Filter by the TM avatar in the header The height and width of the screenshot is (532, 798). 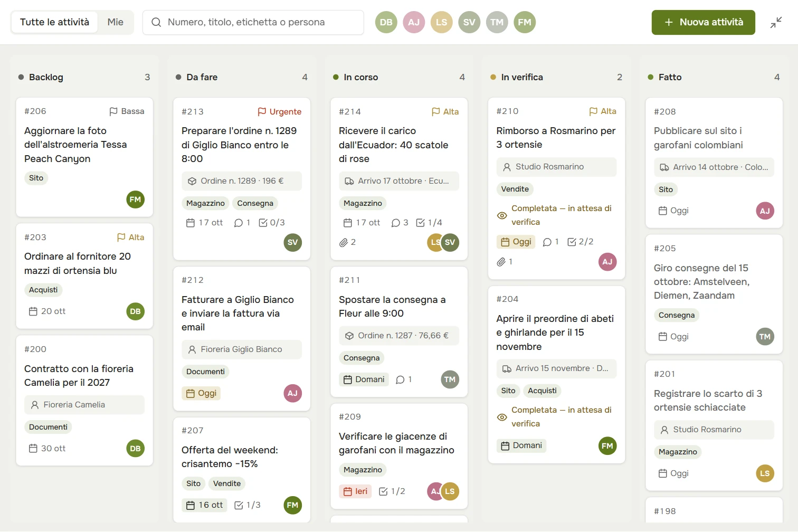coord(497,22)
